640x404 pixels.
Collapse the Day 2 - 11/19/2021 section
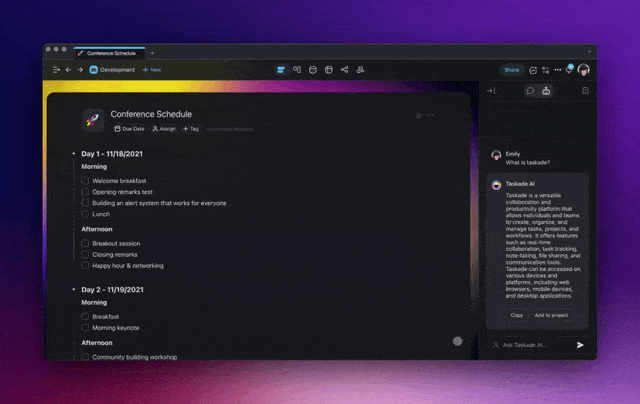click(x=73, y=289)
